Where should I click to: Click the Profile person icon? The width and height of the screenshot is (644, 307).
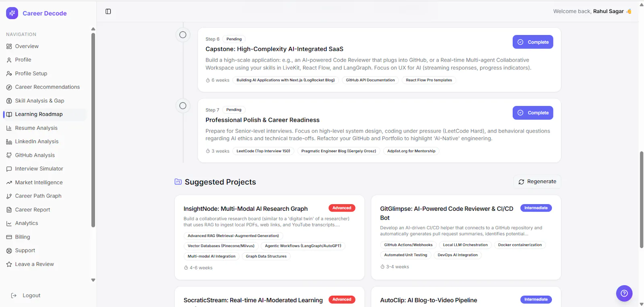9,60
